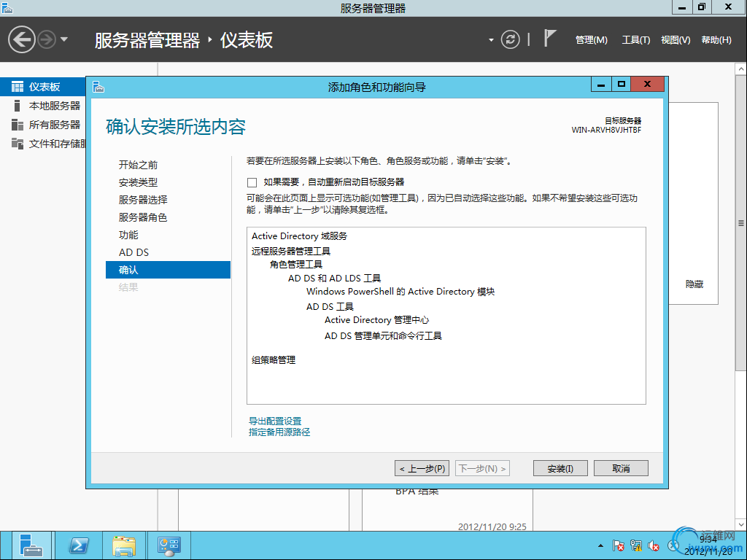Click the 所有服务器 icon in sidebar
This screenshot has width=747, height=560.
pos(18,125)
